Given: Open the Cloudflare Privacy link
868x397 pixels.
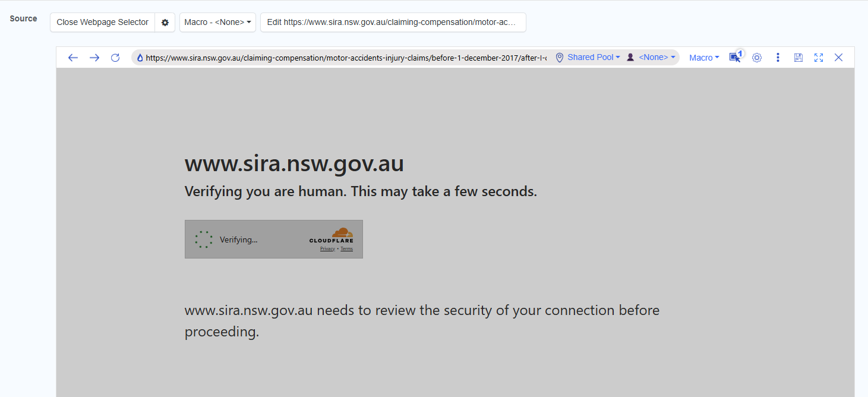Looking at the screenshot, I should click(x=327, y=249).
